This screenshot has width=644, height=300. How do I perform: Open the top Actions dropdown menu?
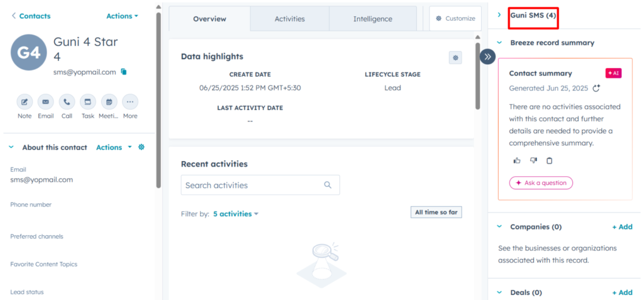[122, 16]
